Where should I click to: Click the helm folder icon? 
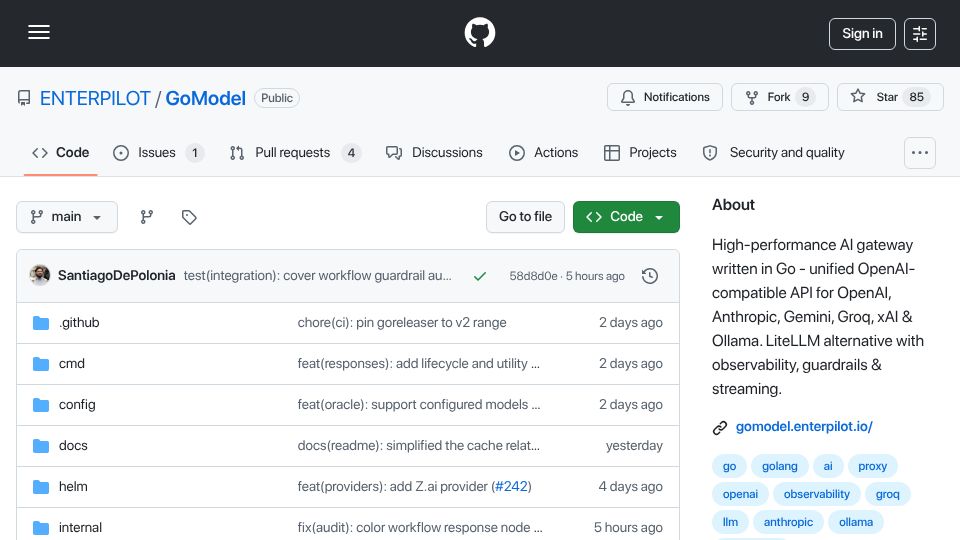click(x=41, y=487)
